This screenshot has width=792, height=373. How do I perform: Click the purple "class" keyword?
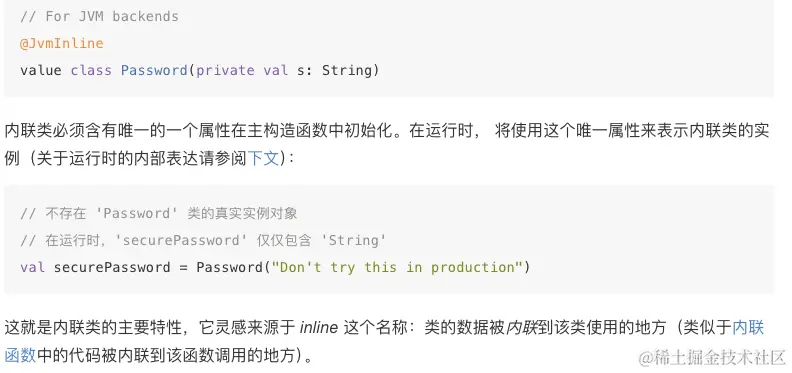pos(91,70)
